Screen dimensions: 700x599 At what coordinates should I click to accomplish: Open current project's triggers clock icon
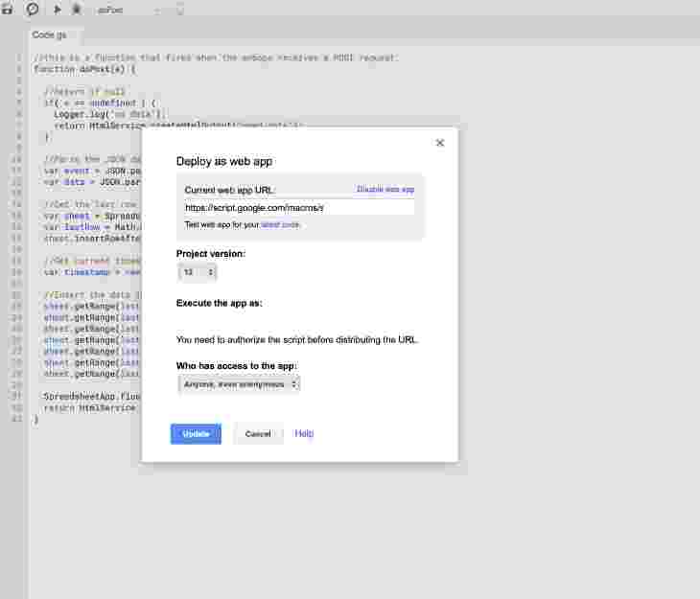pos(33,9)
